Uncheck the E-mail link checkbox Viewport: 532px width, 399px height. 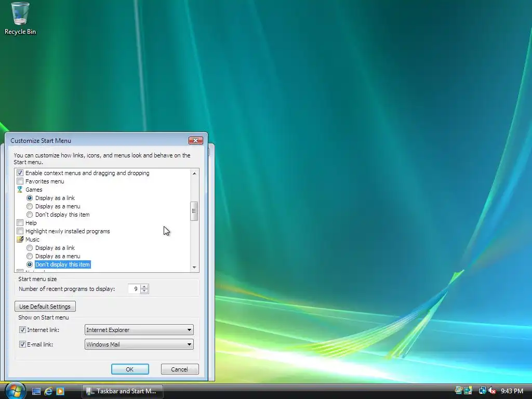click(x=22, y=344)
